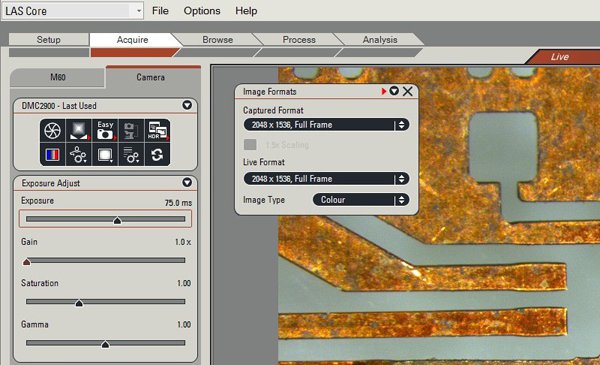Switch to the Browse tab
The height and width of the screenshot is (365, 600).
click(217, 39)
